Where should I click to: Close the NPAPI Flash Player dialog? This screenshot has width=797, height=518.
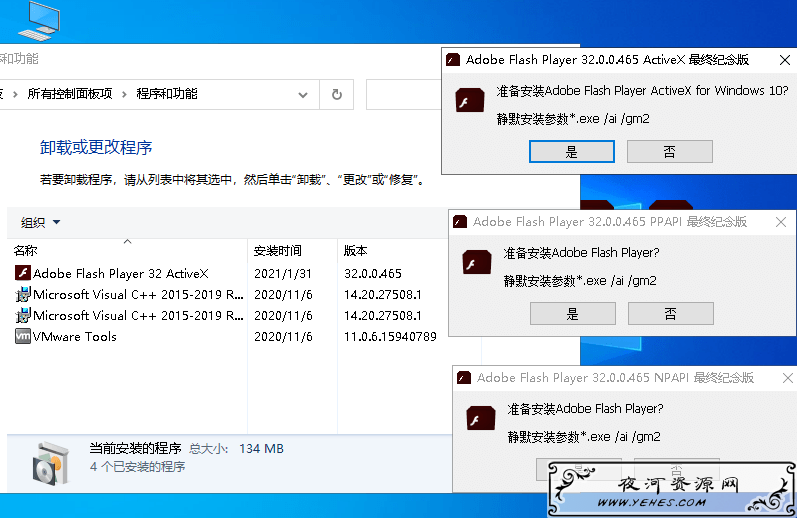[788, 378]
